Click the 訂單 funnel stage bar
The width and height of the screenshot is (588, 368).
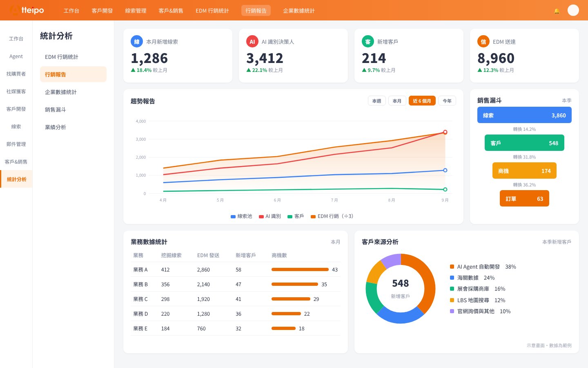(524, 199)
